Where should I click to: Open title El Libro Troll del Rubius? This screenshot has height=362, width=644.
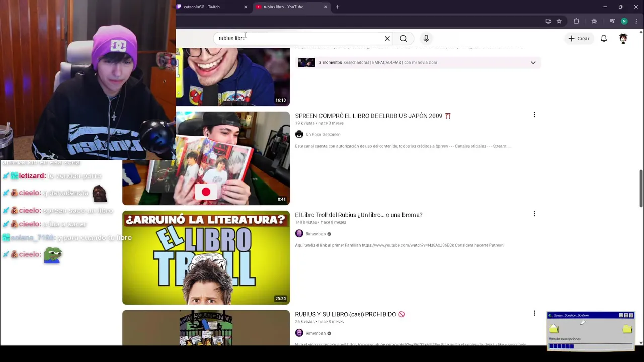pyautogui.click(x=359, y=215)
